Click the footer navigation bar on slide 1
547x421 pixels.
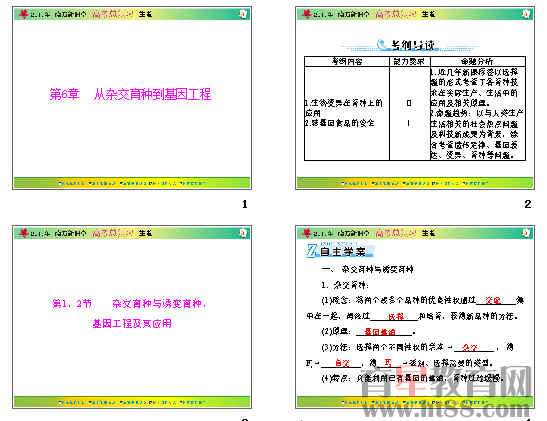132,183
